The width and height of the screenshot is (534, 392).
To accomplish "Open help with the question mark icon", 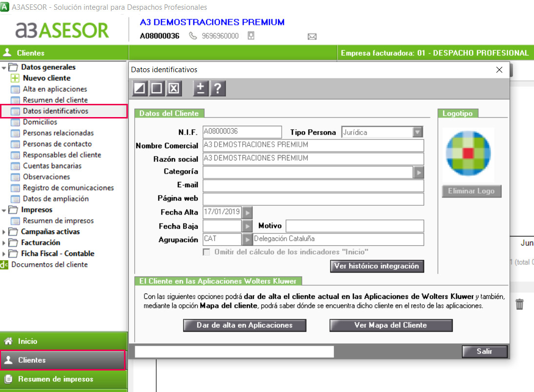I will [218, 88].
